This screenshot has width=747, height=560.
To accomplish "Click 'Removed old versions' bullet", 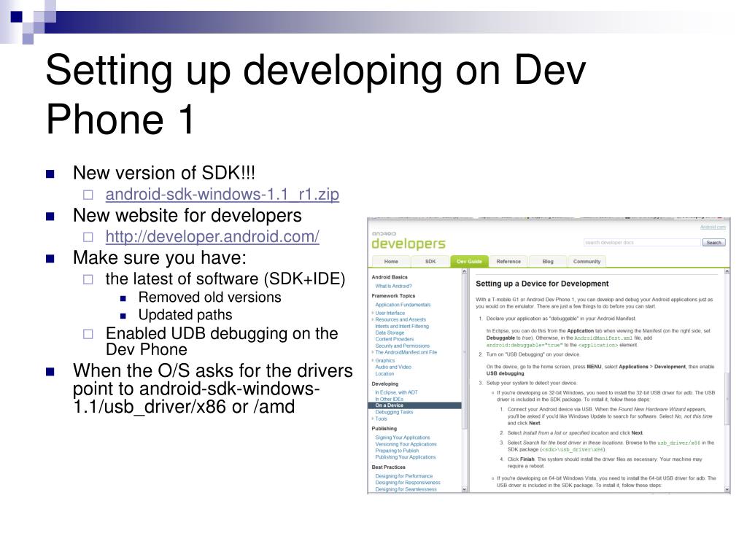I will 209,297.
